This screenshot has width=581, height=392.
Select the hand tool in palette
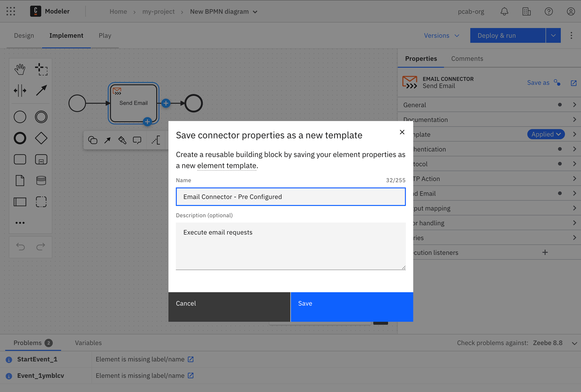tap(20, 69)
